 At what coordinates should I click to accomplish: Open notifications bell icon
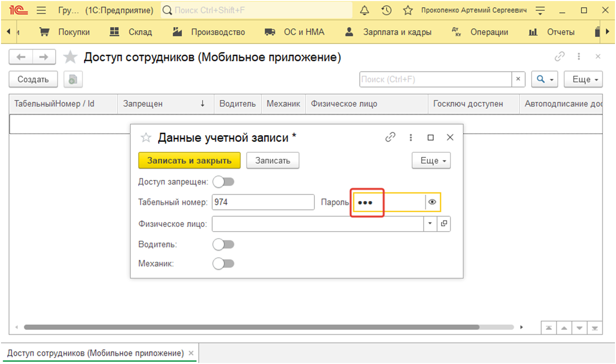point(364,10)
